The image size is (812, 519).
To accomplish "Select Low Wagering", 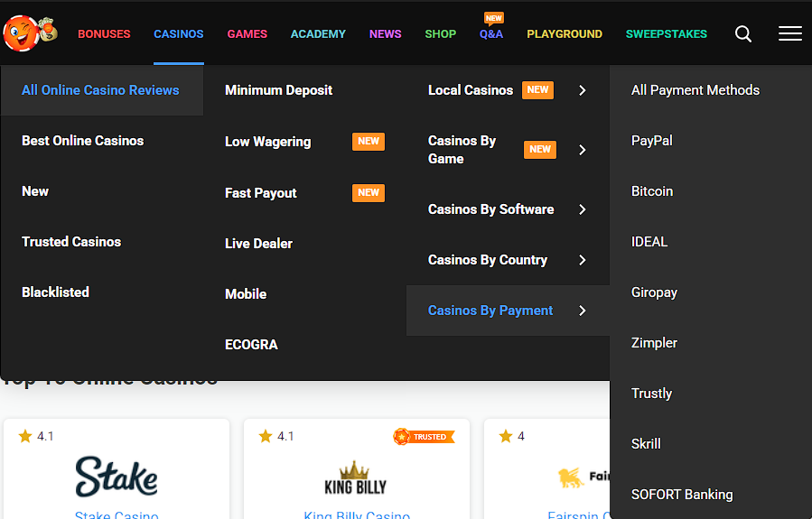I will click(x=267, y=142).
